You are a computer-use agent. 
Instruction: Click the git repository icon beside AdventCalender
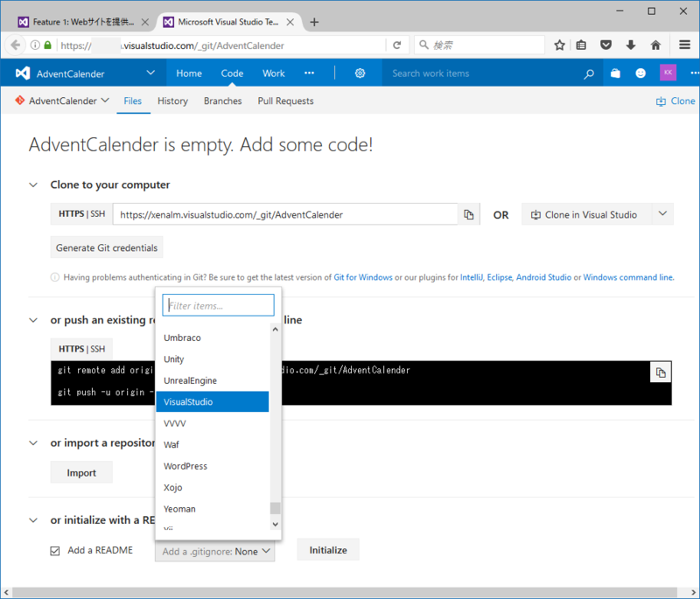(x=19, y=101)
